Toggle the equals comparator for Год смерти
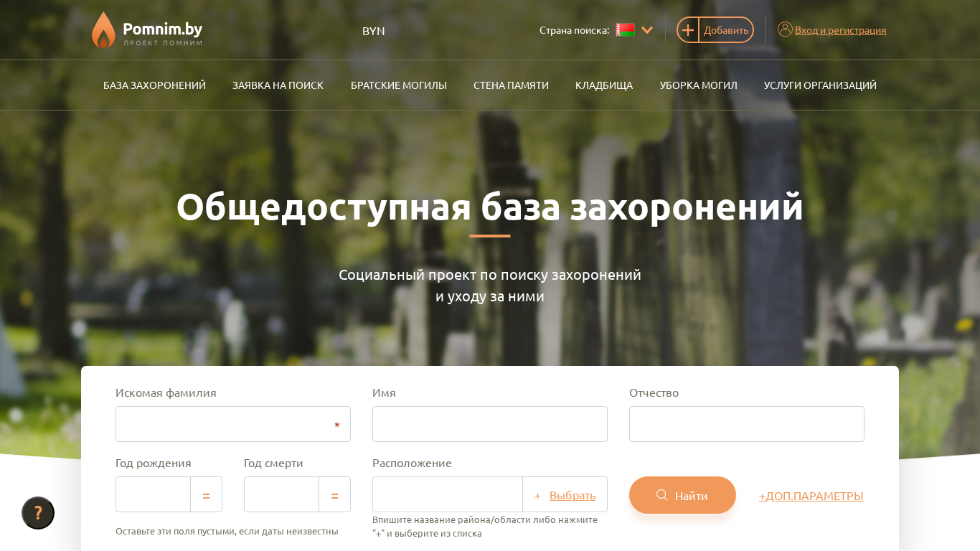This screenshot has height=551, width=980. coord(335,495)
